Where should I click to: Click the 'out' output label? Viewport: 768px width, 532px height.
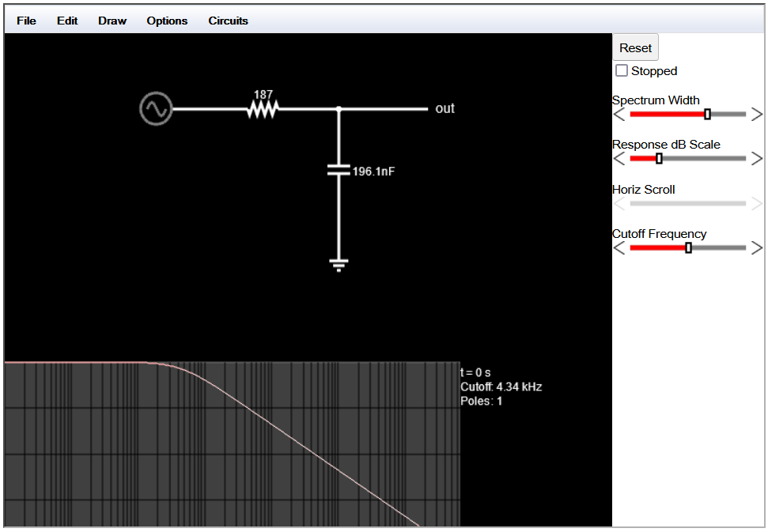click(445, 108)
